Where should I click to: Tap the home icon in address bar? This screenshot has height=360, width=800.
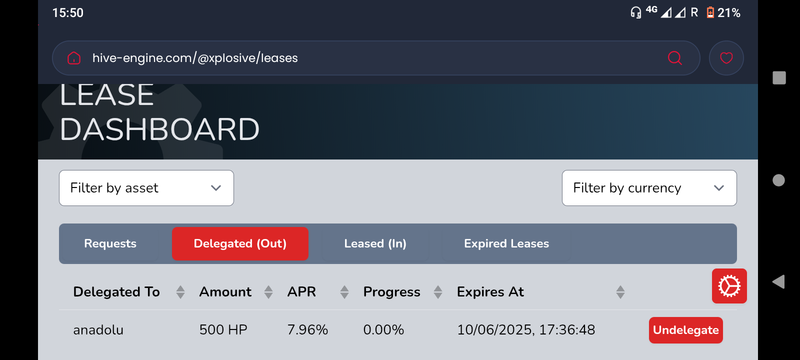point(74,58)
